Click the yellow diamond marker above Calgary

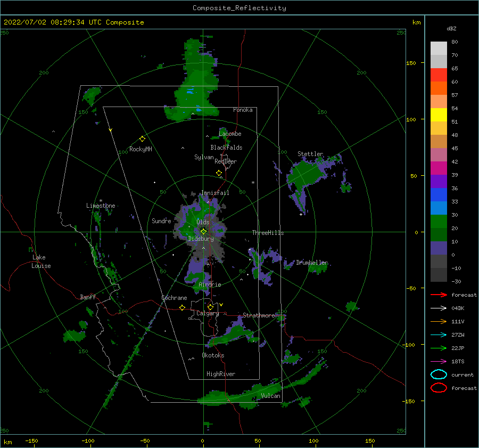point(210,307)
